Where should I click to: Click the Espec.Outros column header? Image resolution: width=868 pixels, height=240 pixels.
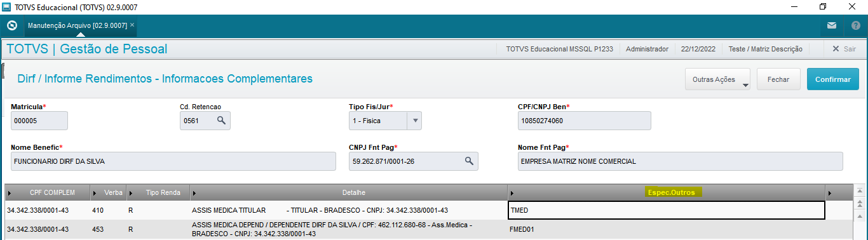pyautogui.click(x=667, y=192)
